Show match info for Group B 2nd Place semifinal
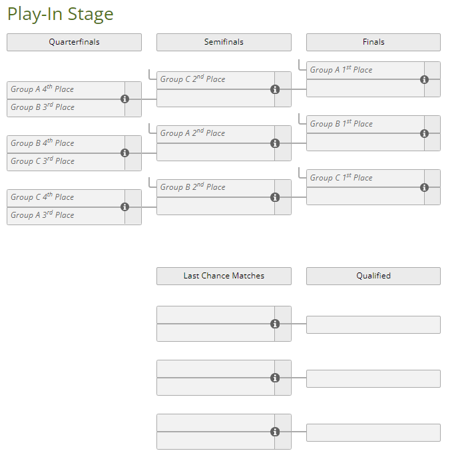Viewport: 476px width, 459px height. tap(275, 197)
